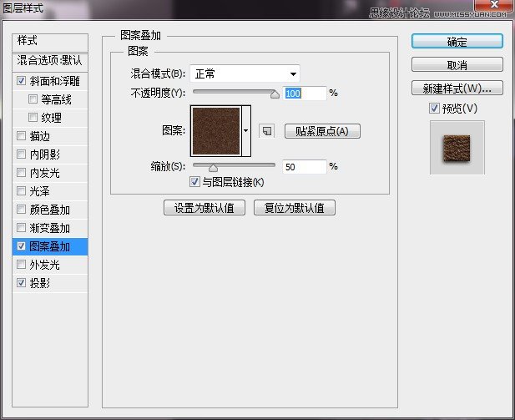Toggle the 与图层链接 checkbox
This screenshot has height=420, width=515.
click(194, 181)
